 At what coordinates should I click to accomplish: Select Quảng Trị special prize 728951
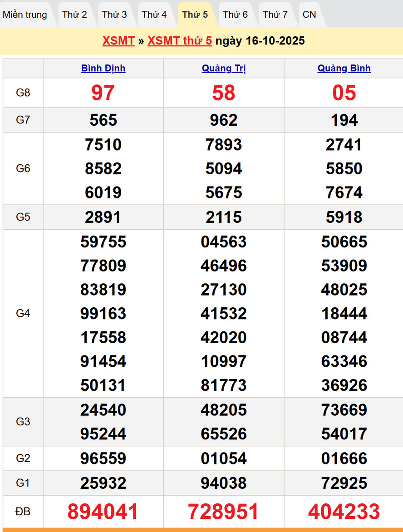[x=224, y=512]
